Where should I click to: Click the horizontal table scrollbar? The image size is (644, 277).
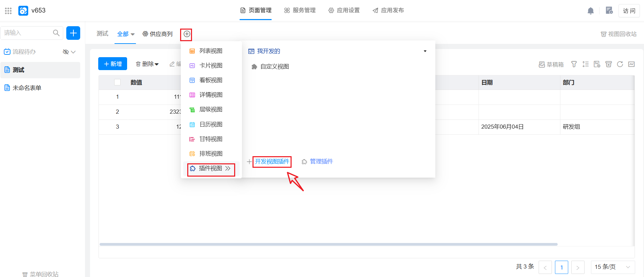point(328,244)
